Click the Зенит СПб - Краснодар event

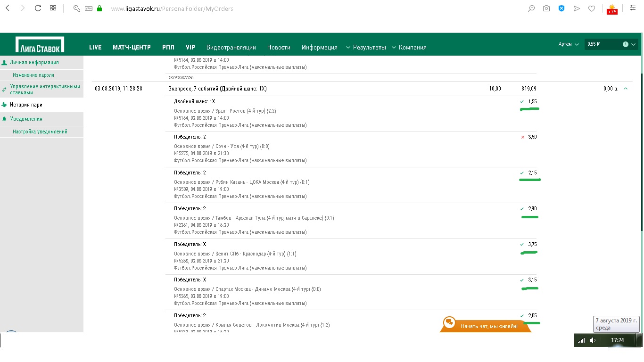pos(235,254)
